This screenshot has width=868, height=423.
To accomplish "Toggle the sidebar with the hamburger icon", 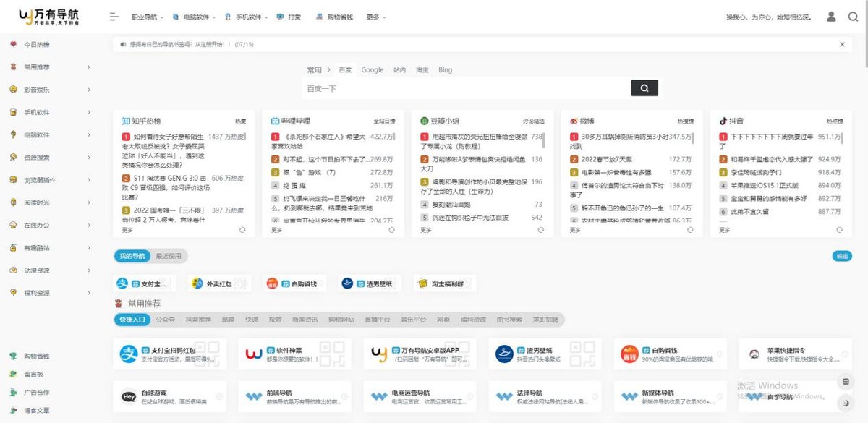I will (114, 17).
